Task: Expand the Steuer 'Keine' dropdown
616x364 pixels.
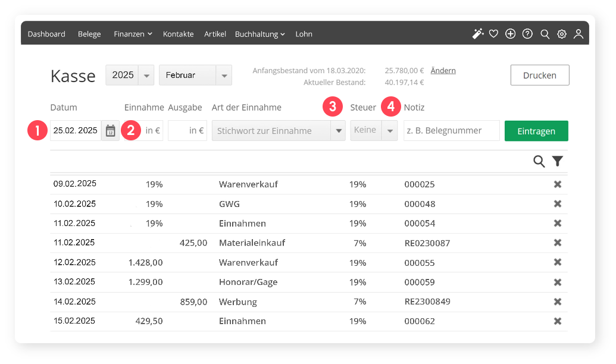Action: (390, 131)
